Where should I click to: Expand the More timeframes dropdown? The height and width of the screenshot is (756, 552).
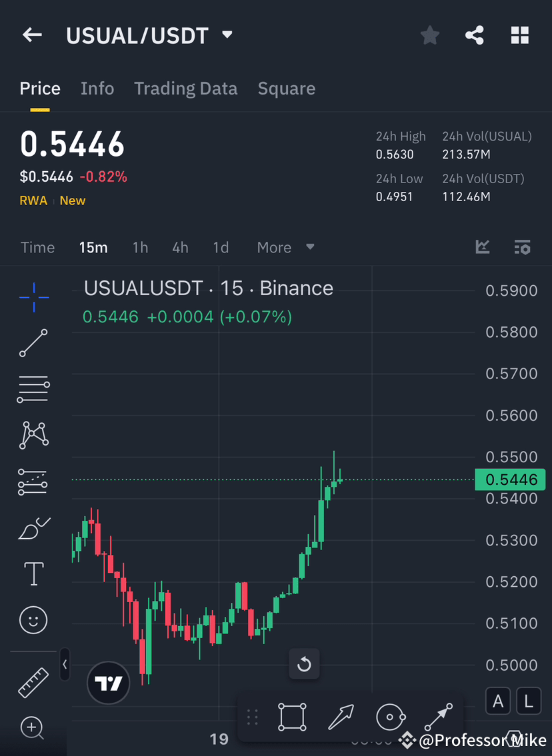click(x=285, y=247)
